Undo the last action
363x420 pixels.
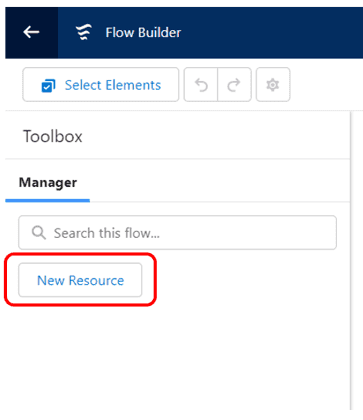[201, 85]
